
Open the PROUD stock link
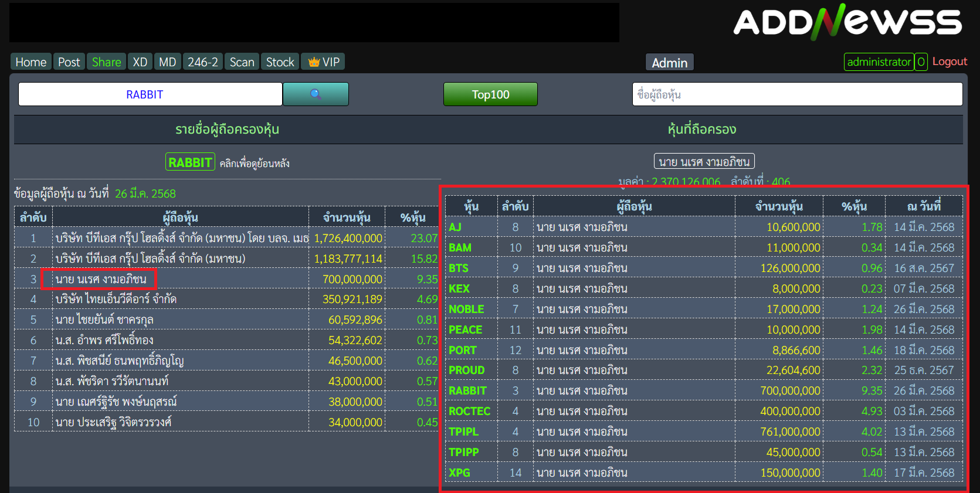(467, 370)
